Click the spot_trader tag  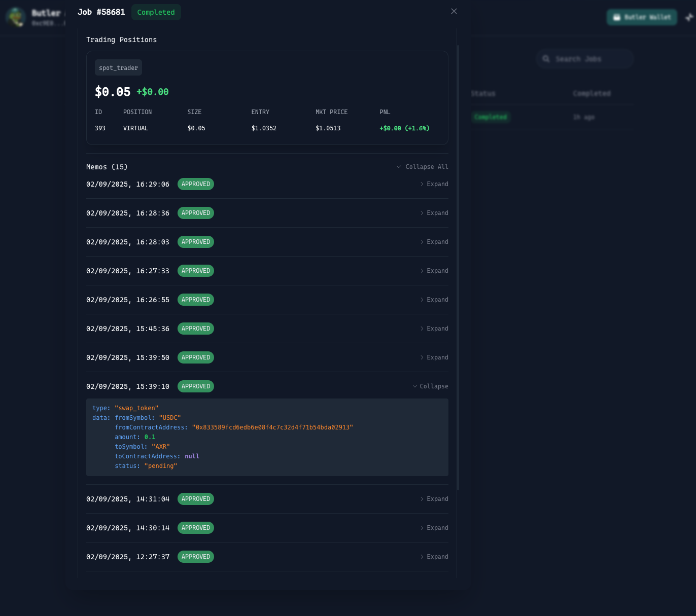click(x=118, y=68)
